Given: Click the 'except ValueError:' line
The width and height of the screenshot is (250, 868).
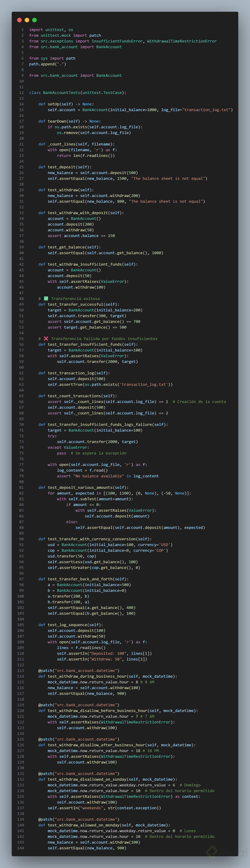Looking at the screenshot, I should (x=68, y=448).
